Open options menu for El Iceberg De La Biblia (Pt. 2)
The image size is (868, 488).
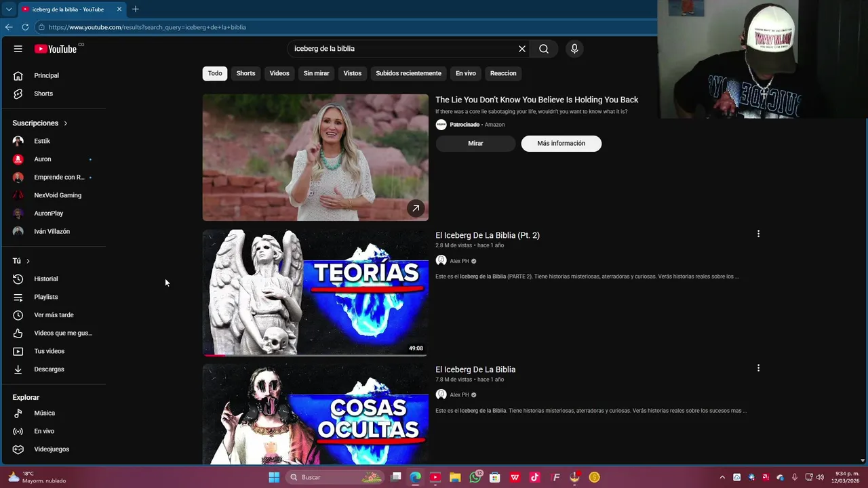point(758,234)
